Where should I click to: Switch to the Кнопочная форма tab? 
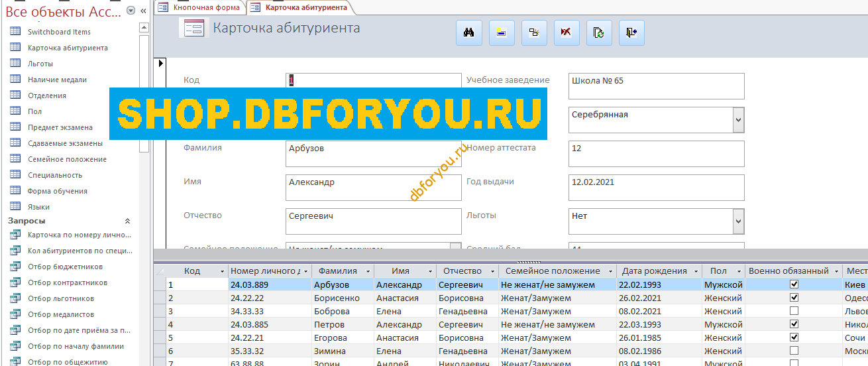click(199, 7)
